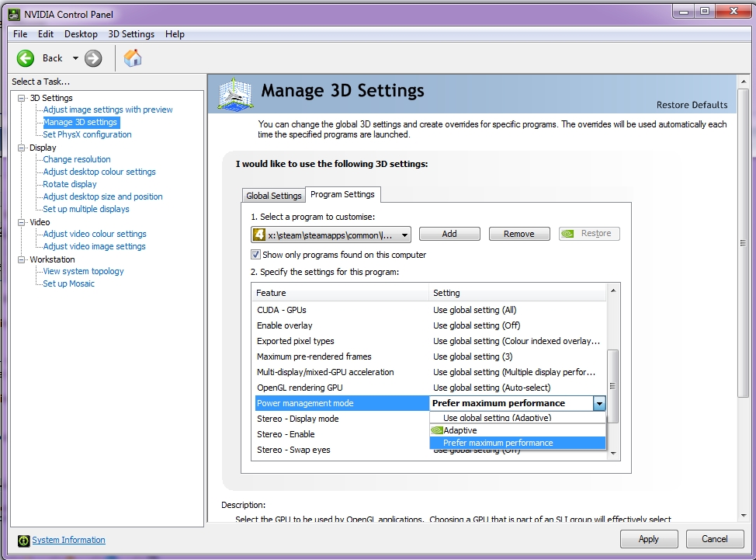
Task: Open System Information link
Action: click(x=68, y=541)
